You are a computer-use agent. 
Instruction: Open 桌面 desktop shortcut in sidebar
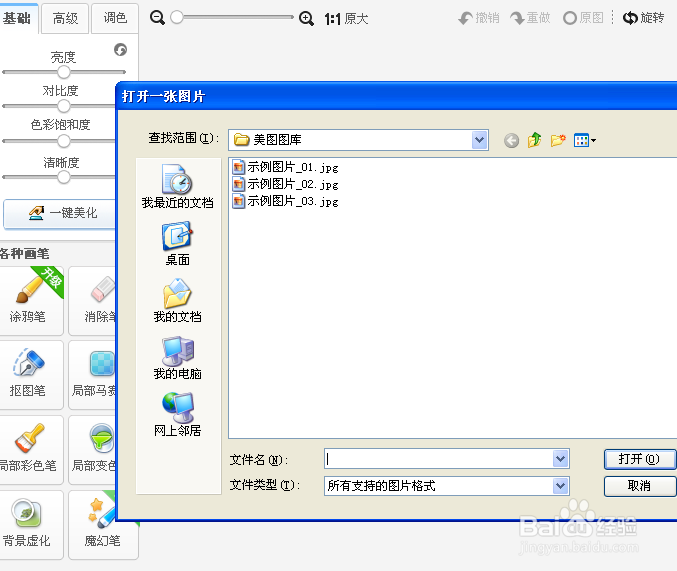[177, 244]
